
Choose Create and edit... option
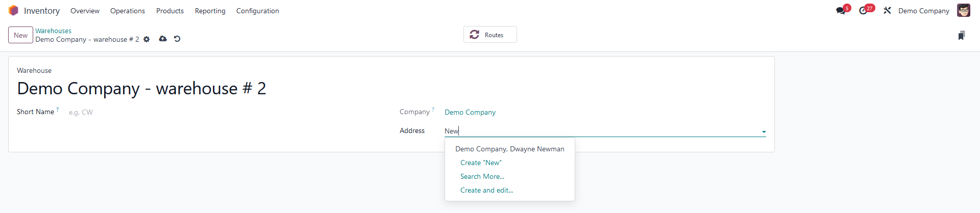[x=486, y=190]
